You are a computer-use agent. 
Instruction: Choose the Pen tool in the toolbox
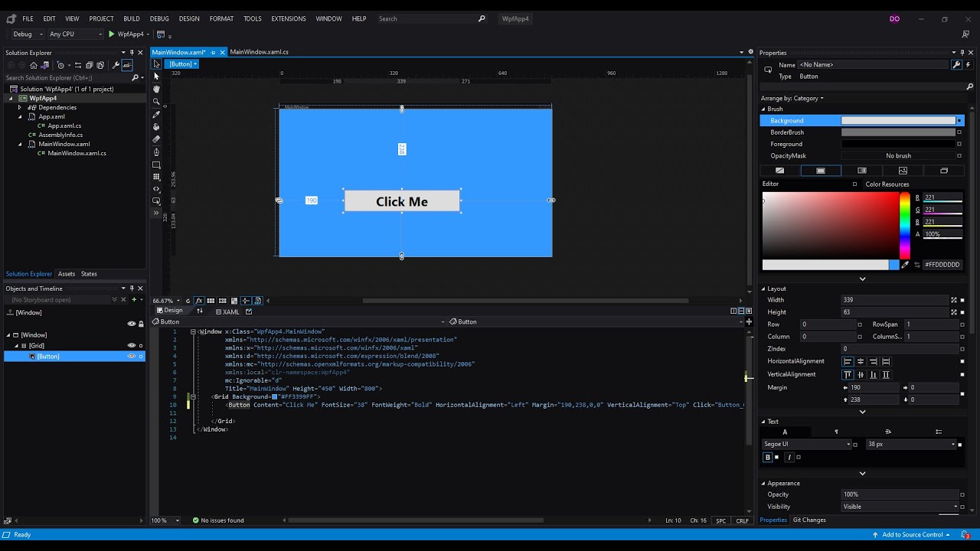point(156,152)
